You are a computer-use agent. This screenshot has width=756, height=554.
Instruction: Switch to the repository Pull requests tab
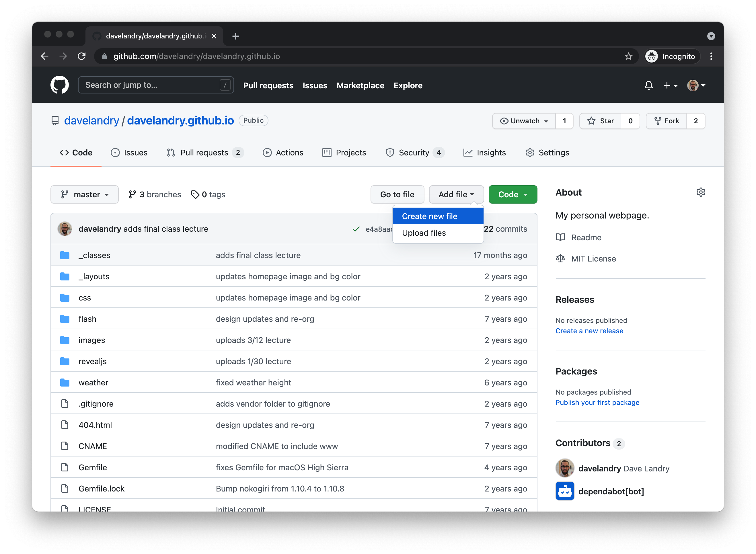(x=205, y=153)
